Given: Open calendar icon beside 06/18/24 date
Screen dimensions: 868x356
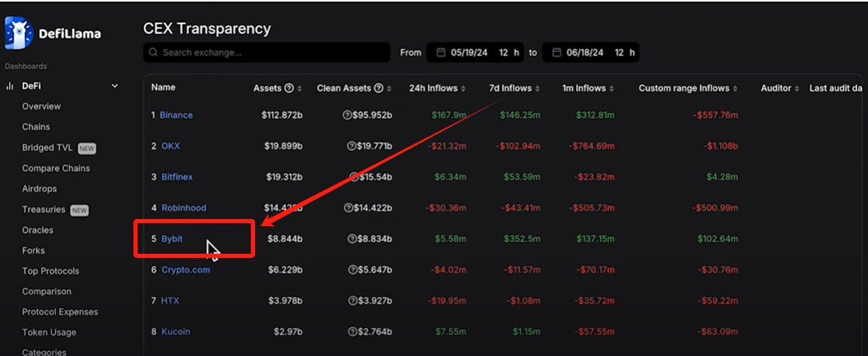Looking at the screenshot, I should (x=557, y=53).
